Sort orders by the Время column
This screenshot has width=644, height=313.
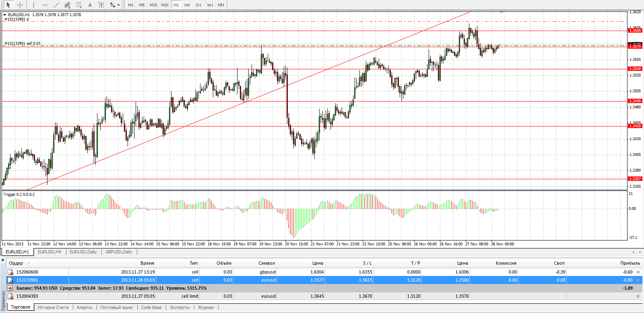tap(112, 263)
